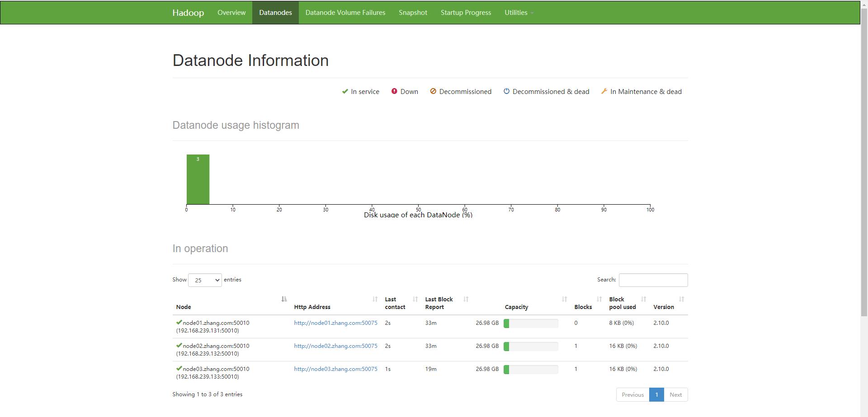This screenshot has width=868, height=417.
Task: Open http://node01.zhang.com:50075 link
Action: pos(335,323)
